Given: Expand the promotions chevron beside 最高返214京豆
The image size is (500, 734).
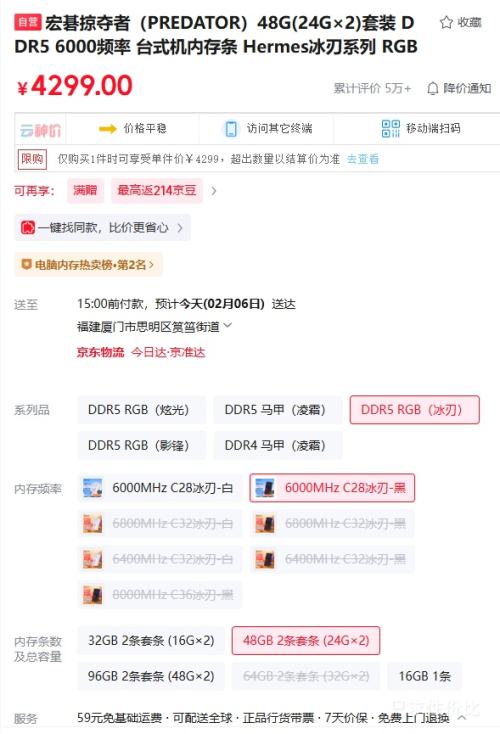Looking at the screenshot, I should [x=213, y=191].
